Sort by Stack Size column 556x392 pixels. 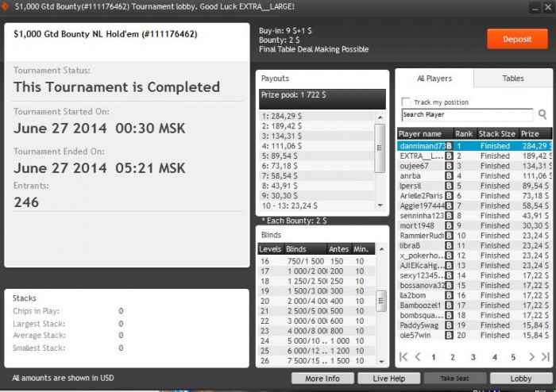click(497, 134)
